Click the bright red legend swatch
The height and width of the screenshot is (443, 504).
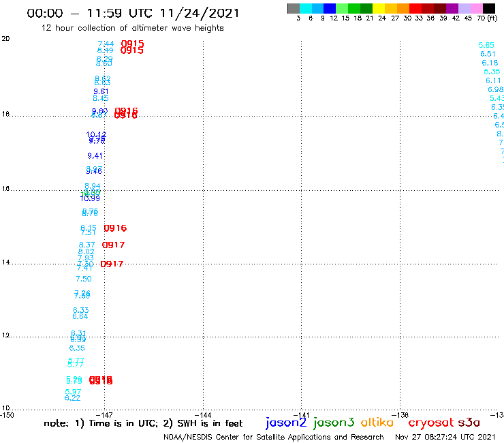click(x=415, y=8)
